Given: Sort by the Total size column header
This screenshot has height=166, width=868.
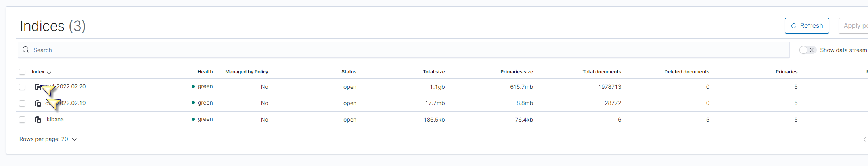Looking at the screenshot, I should pos(433,72).
